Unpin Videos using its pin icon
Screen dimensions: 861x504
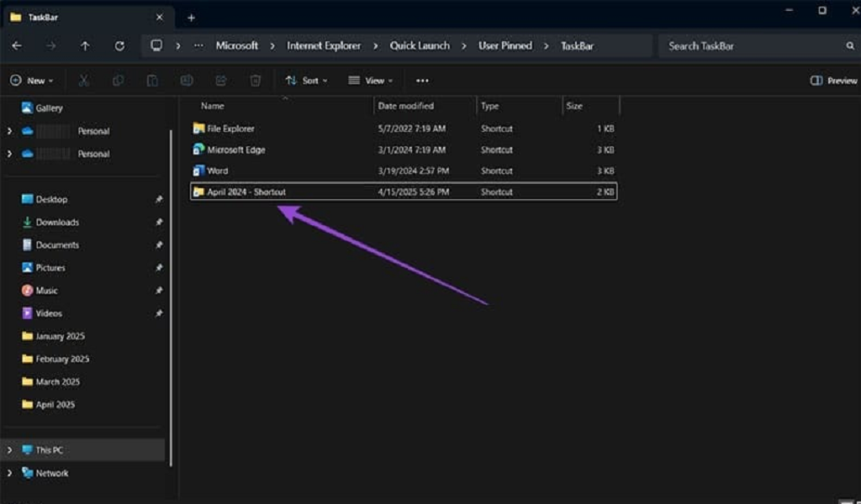point(159,313)
